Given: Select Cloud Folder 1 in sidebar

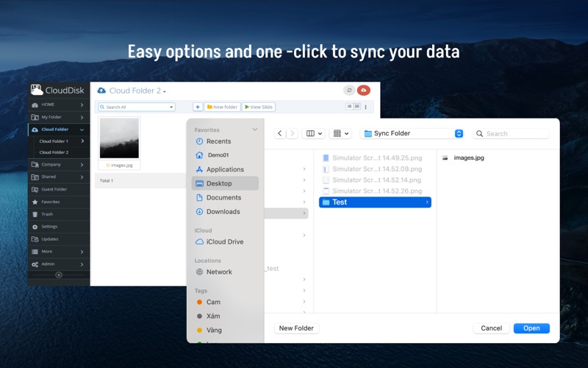Looking at the screenshot, I should point(54,141).
